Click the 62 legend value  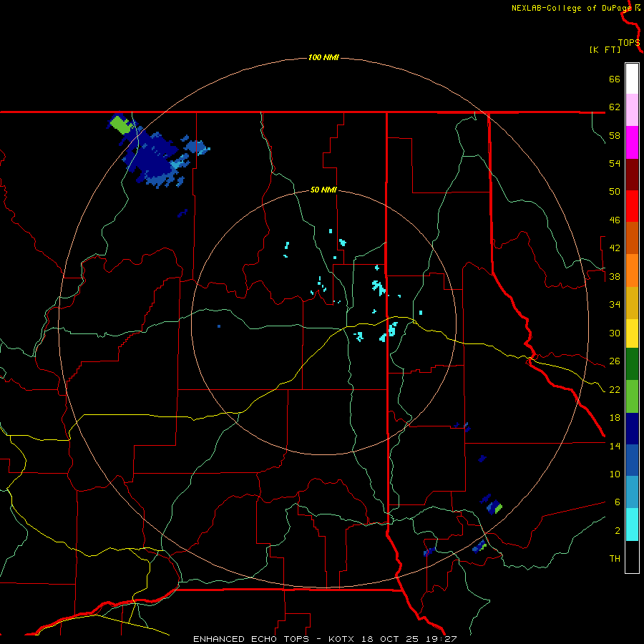click(x=615, y=107)
